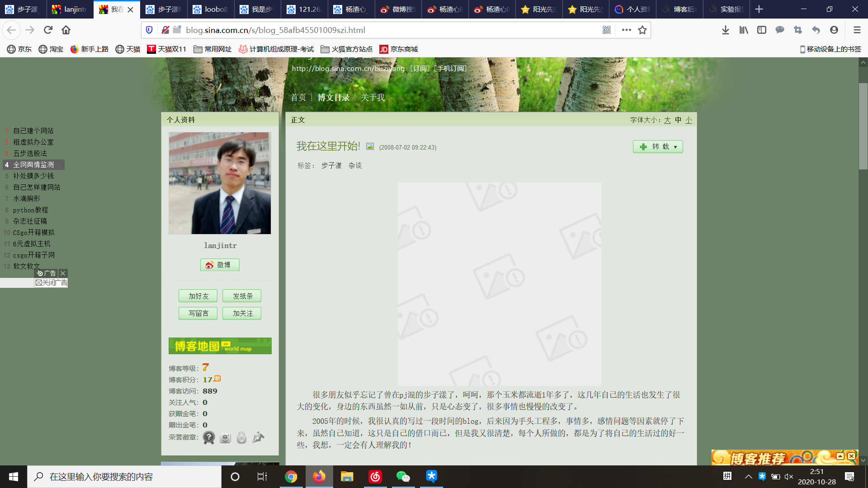Set font size to 小 (small)
The height and width of the screenshot is (488, 868).
(689, 120)
